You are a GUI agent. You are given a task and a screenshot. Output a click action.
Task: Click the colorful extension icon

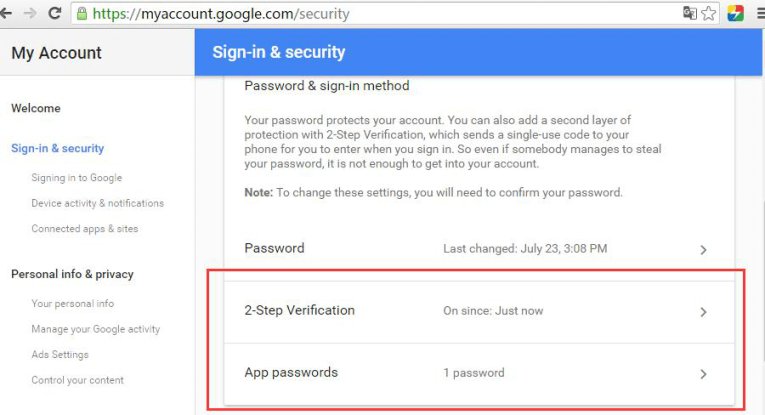pos(735,14)
